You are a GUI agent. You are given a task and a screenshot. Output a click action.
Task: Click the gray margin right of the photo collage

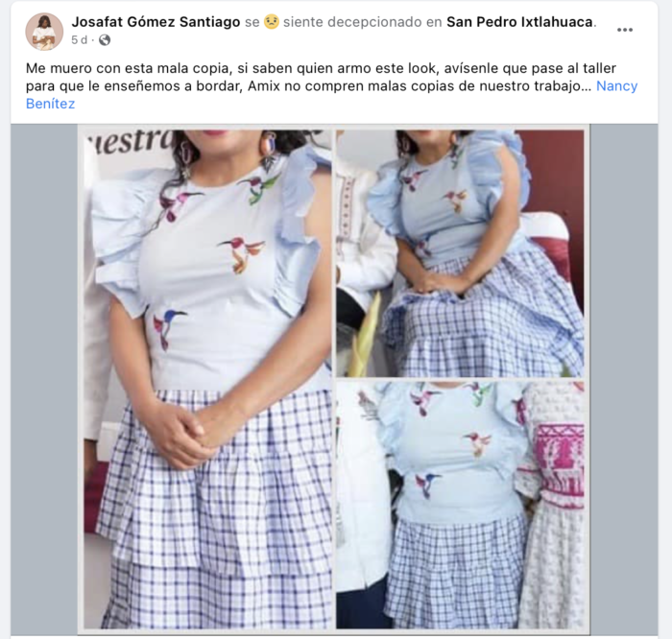pyautogui.click(x=624, y=379)
